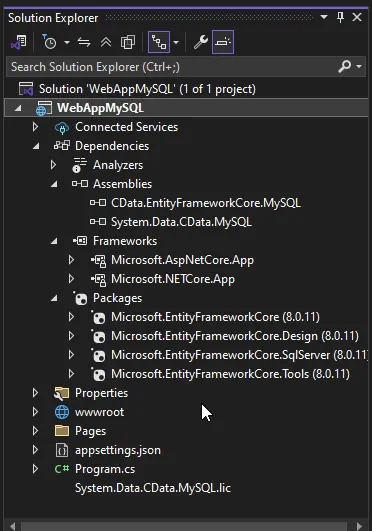Image resolution: width=372 pixels, height=531 pixels.
Task: Pin the Solution Explorer panel with pushpin
Action: click(340, 17)
